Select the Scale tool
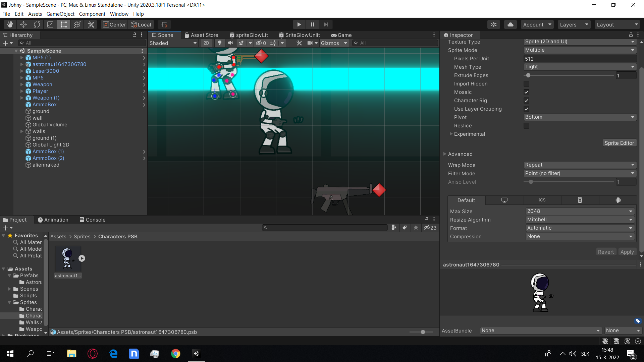The image size is (644, 362). [x=50, y=24]
